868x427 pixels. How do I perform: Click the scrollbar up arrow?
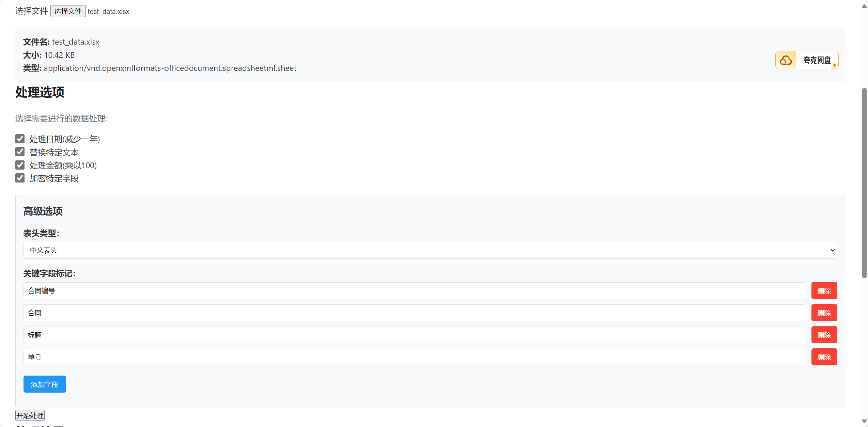pyautogui.click(x=864, y=6)
